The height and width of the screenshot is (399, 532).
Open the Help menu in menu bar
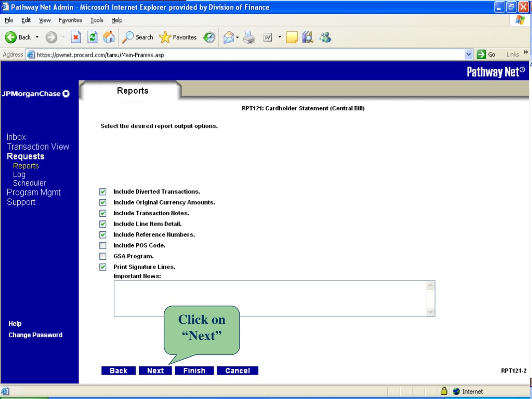pyautogui.click(x=117, y=20)
